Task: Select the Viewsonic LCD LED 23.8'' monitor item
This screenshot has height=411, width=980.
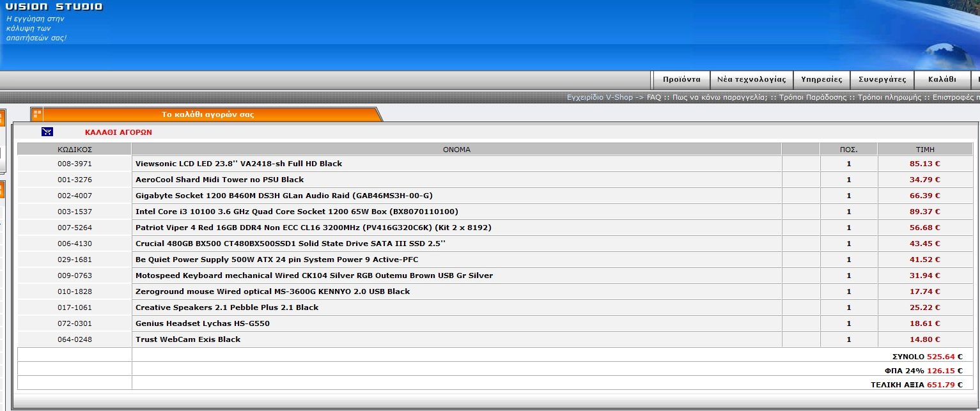Action: 238,164
